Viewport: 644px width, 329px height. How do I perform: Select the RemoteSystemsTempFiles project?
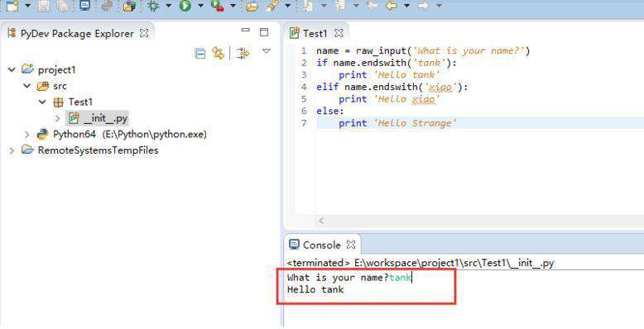[x=99, y=150]
